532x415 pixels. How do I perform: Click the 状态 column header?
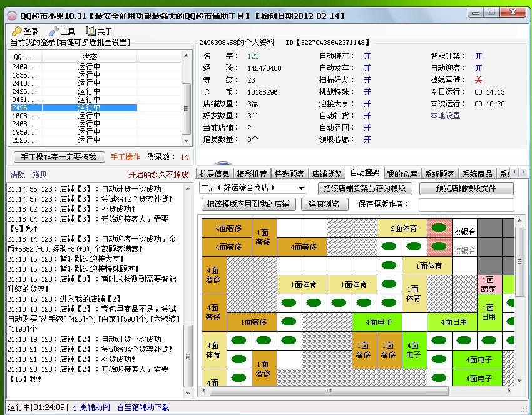90,57
